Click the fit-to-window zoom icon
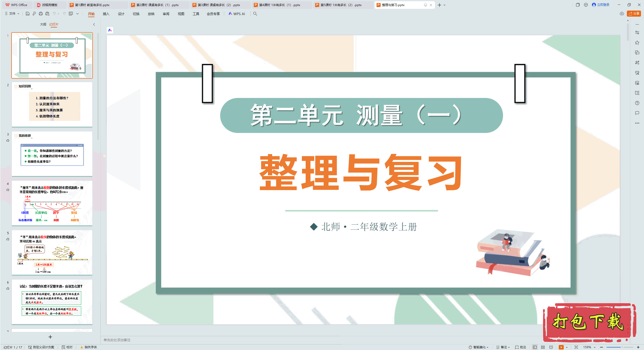The height and width of the screenshot is (350, 644). [576, 347]
